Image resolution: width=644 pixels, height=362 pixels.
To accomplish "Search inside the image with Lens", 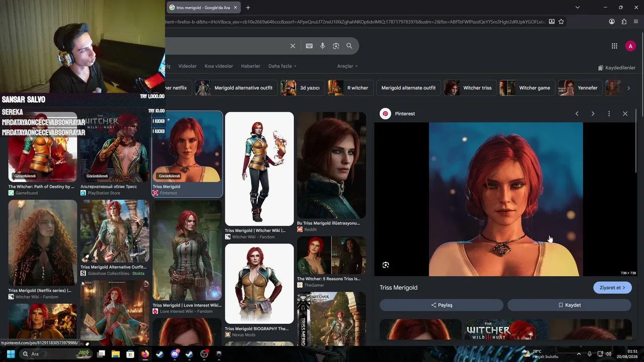I will (385, 265).
